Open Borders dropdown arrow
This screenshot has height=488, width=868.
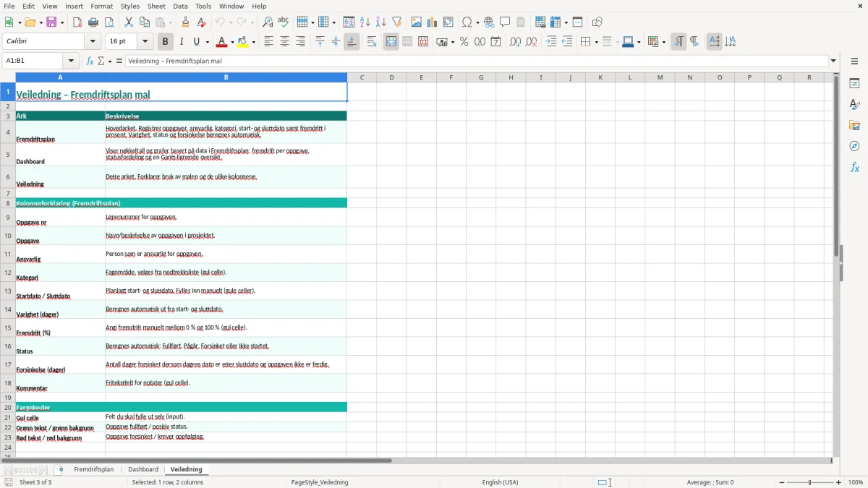click(x=595, y=42)
